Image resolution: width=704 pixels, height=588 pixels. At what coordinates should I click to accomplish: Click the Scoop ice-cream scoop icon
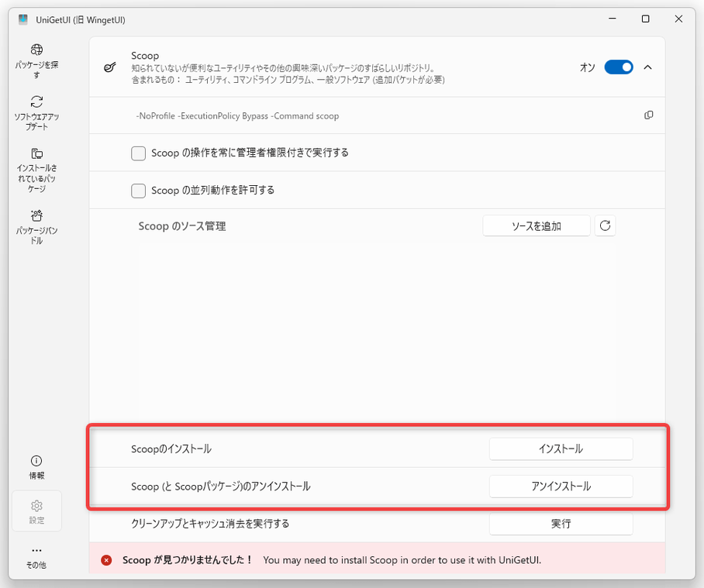pos(110,67)
